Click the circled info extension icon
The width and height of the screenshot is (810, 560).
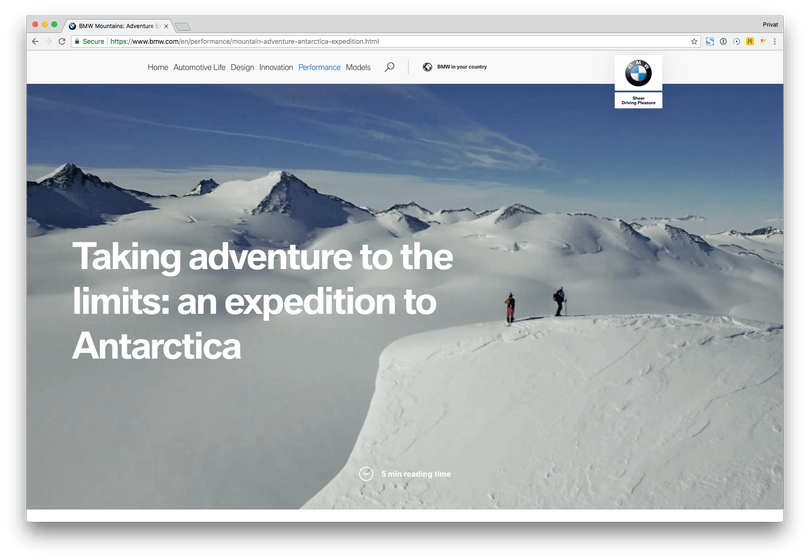point(723,41)
